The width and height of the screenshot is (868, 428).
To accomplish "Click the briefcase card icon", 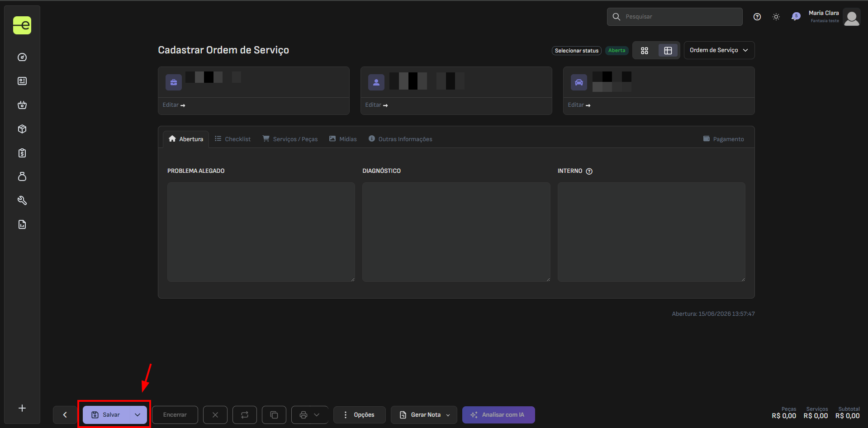I will [x=174, y=82].
